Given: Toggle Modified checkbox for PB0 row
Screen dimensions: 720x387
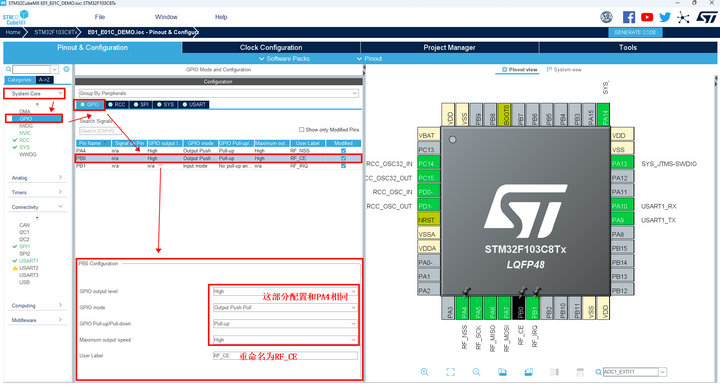Looking at the screenshot, I should [x=343, y=158].
